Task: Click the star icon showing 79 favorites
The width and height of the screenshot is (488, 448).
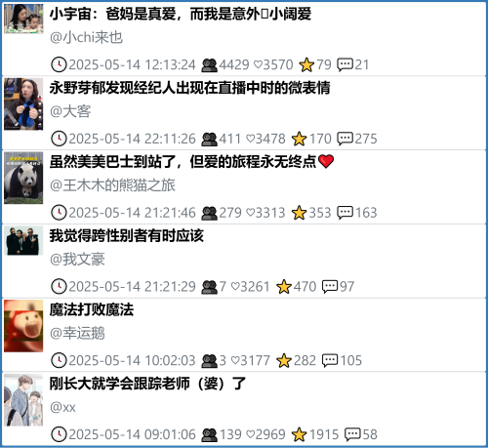Action: pos(306,64)
